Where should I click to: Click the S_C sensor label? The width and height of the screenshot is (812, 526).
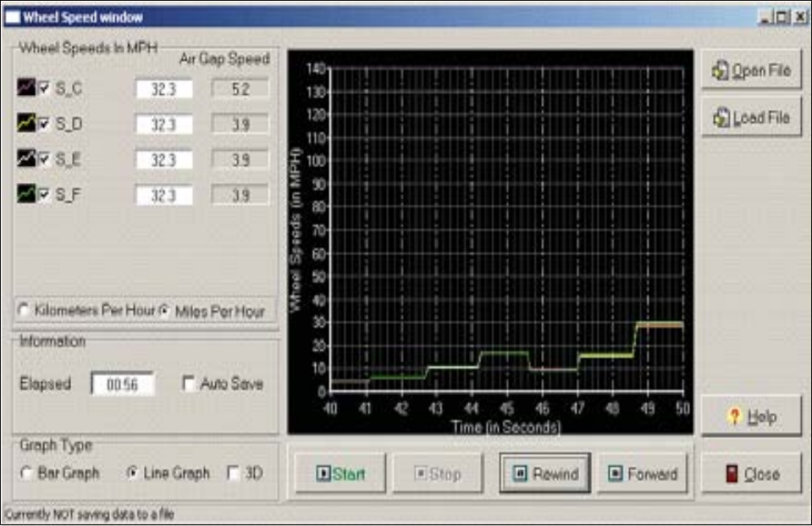[x=69, y=88]
